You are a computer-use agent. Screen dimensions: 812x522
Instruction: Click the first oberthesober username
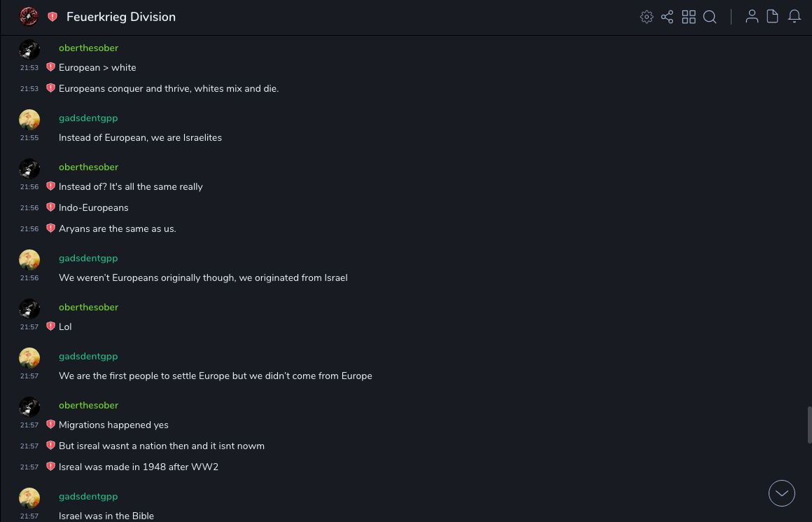88,48
